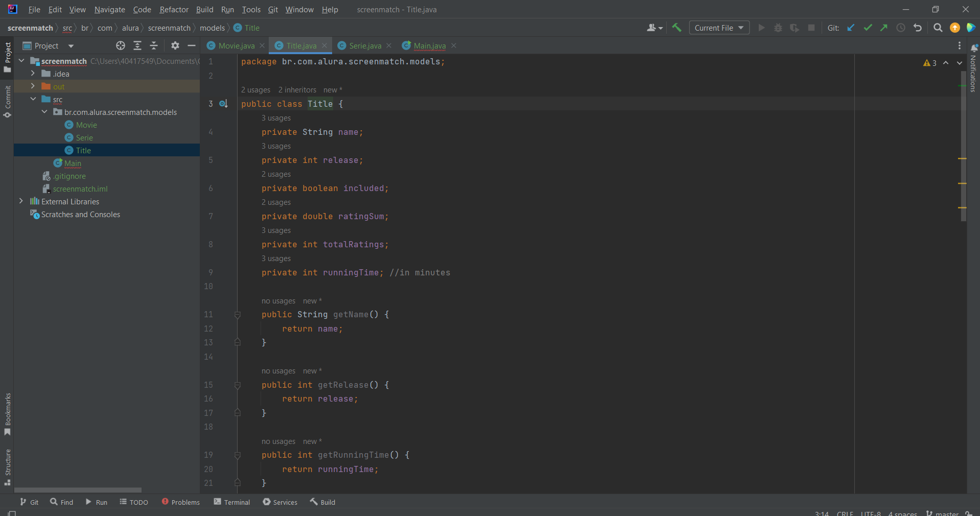Click Collapse All in Project panel
The width and height of the screenshot is (980, 516).
154,45
